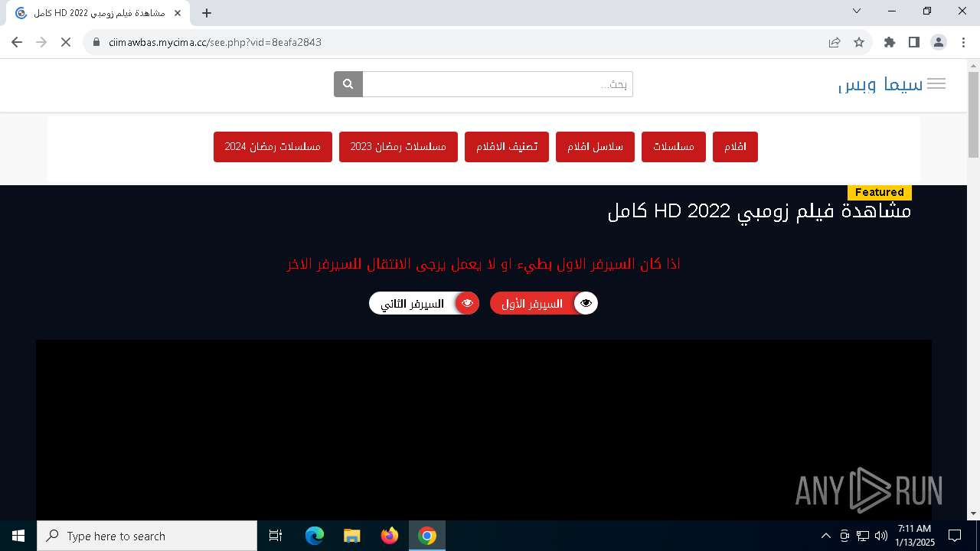Focus the بحث search input field
980x551 pixels.
click(498, 84)
